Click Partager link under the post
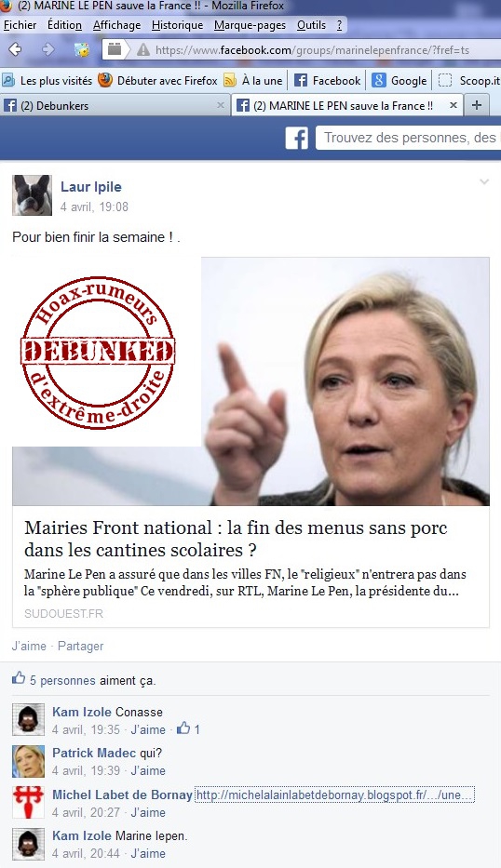The image size is (501, 868). (80, 646)
